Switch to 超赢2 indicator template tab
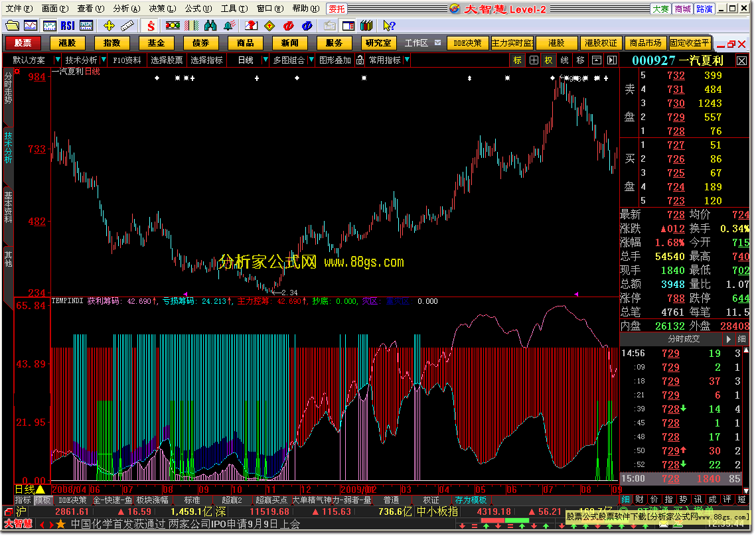This screenshot has width=756, height=536. tap(232, 500)
